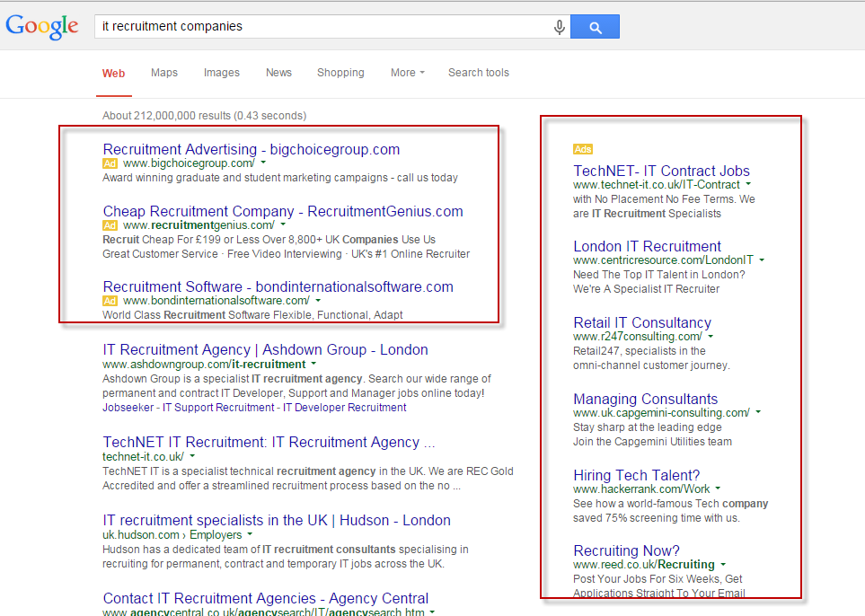Expand arrow beside centricresource.com/LondonIT
The width and height of the screenshot is (865, 616).
[x=762, y=260]
